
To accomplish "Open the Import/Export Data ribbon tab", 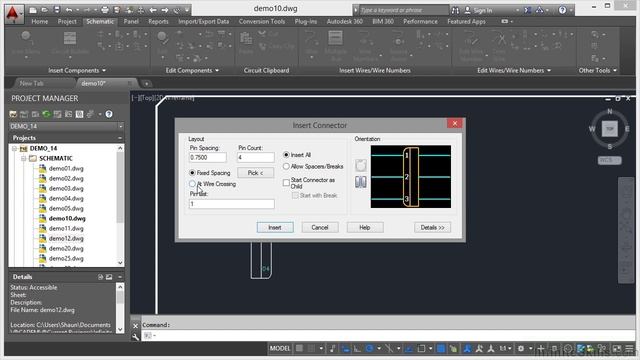I will click(203, 21).
